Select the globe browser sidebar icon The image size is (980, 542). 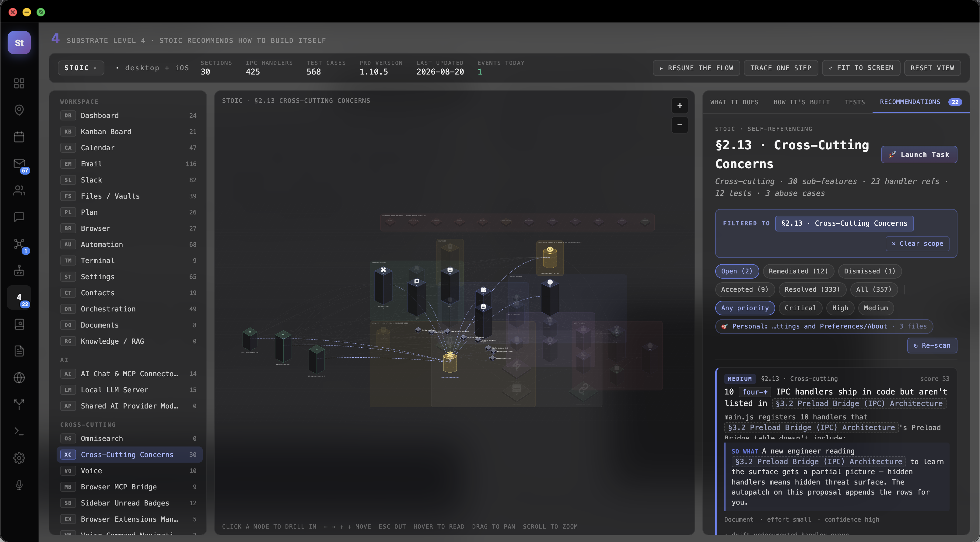[x=19, y=378]
